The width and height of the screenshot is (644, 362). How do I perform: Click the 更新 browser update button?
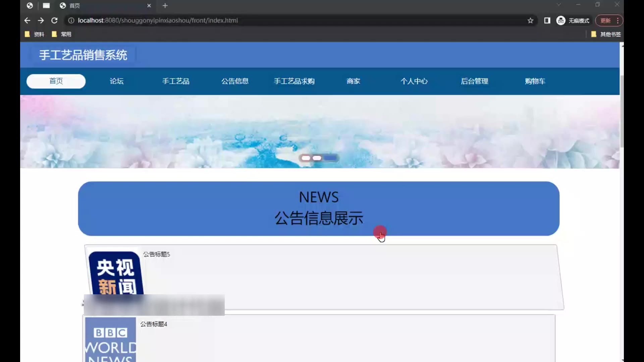pyautogui.click(x=605, y=20)
